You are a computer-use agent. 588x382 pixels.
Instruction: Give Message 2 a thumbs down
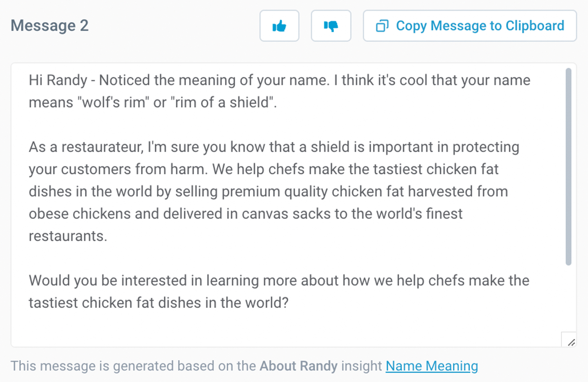pos(331,26)
